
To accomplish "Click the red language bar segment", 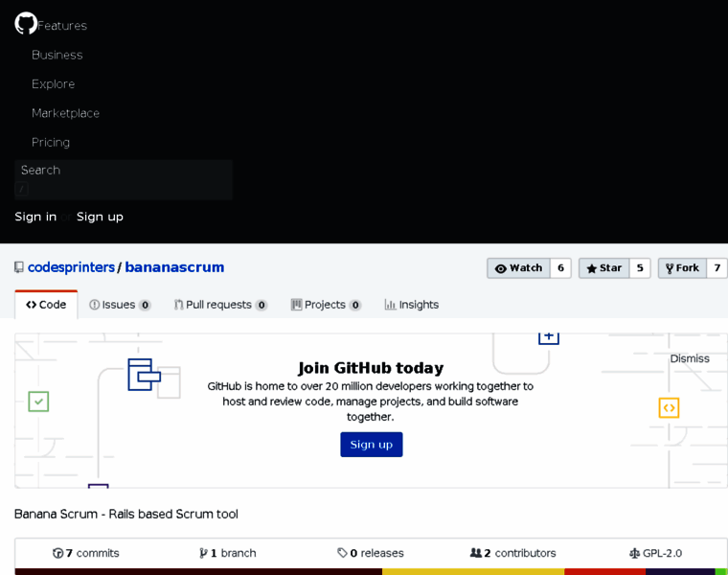I will pos(605,572).
